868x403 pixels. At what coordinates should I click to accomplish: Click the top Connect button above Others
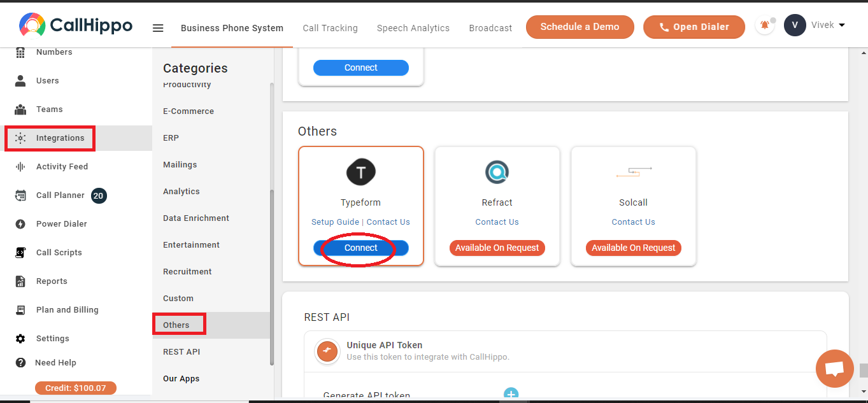click(x=361, y=67)
